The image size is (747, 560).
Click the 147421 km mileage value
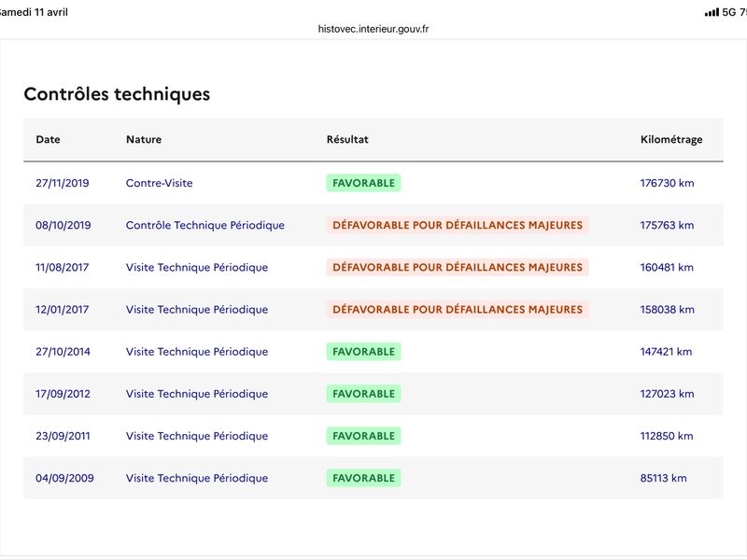[x=666, y=352]
